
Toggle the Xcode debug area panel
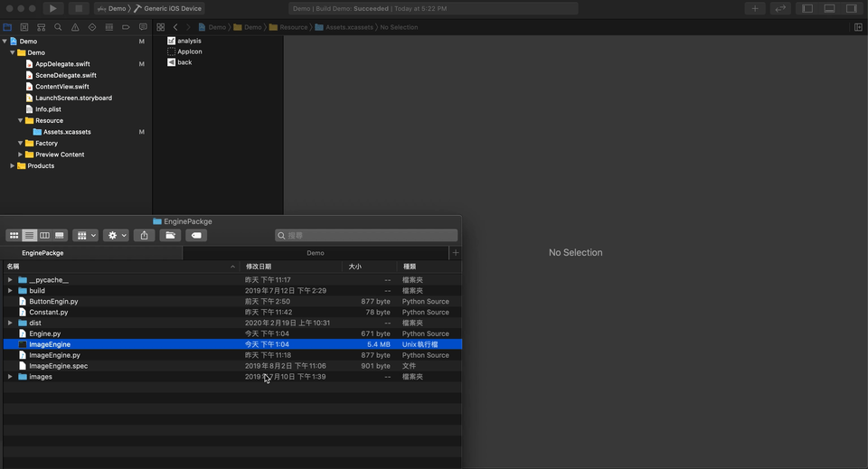pyautogui.click(x=829, y=8)
